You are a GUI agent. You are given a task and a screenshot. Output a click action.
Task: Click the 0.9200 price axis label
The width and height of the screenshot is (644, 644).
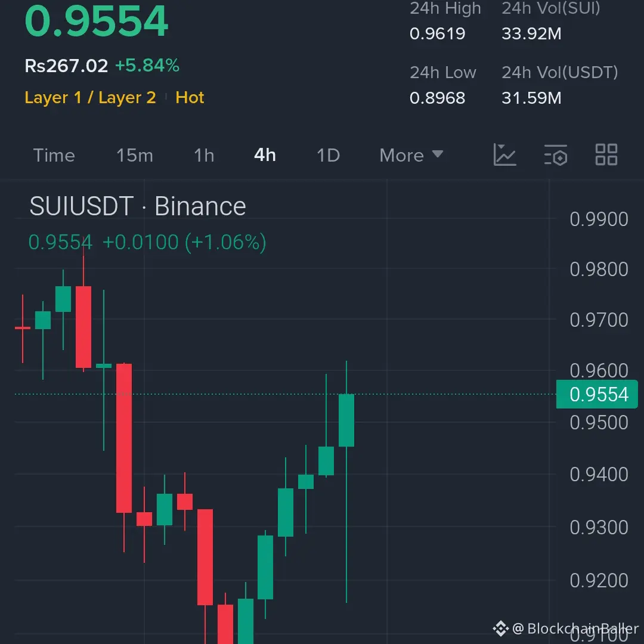pos(599,580)
